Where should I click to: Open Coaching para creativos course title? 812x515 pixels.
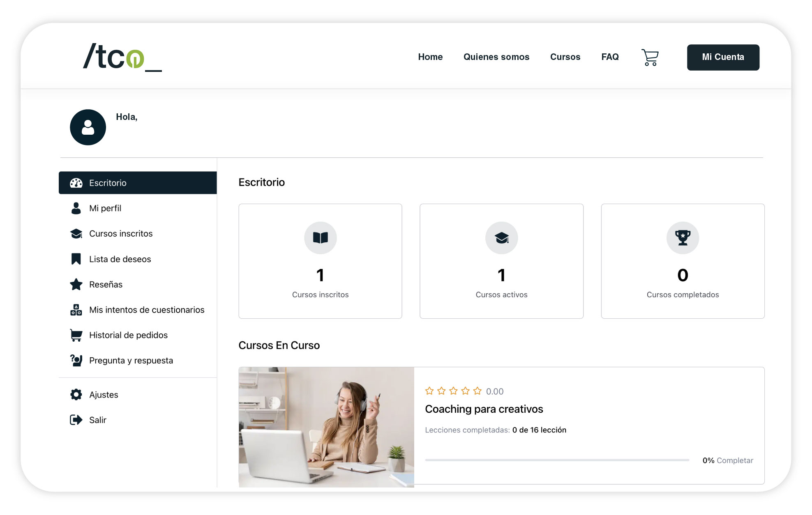pyautogui.click(x=484, y=409)
